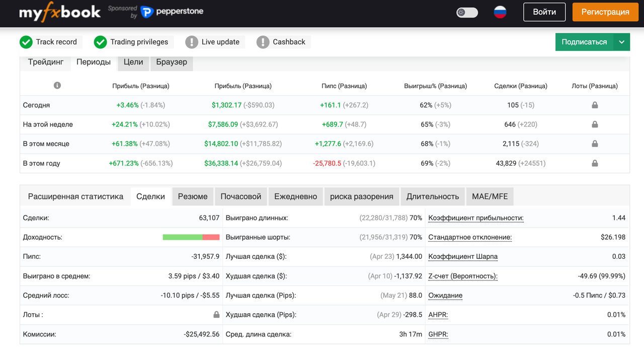Click the green Track record checkmark icon
The height and width of the screenshot is (354, 644).
pos(26,42)
